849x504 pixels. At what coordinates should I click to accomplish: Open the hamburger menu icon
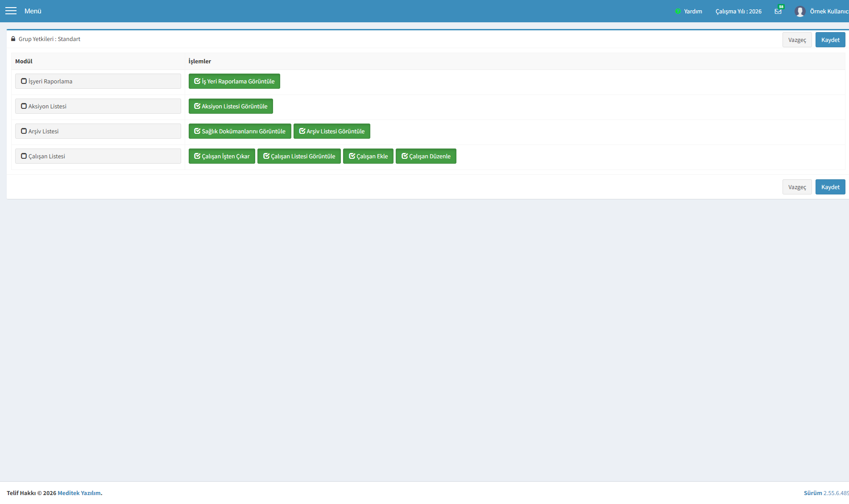(x=11, y=11)
